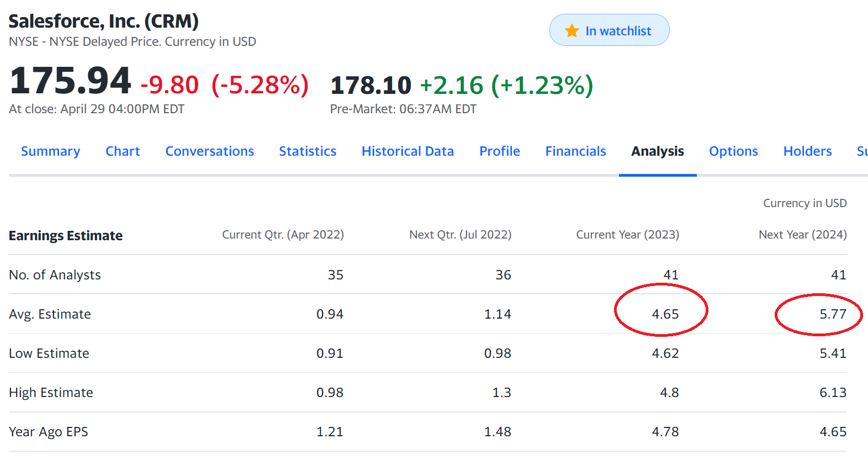868x460 pixels.
Task: Click the 1.3 High Estimate value
Action: click(x=501, y=393)
